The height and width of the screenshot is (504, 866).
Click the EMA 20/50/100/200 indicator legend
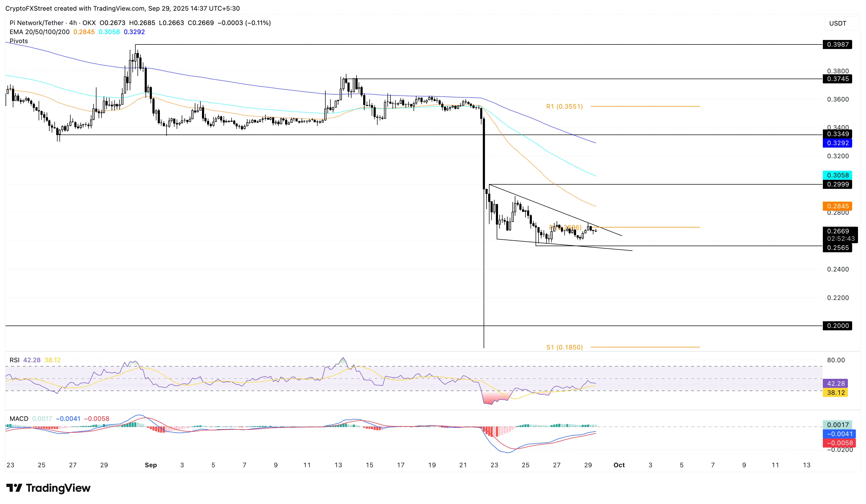pyautogui.click(x=39, y=32)
